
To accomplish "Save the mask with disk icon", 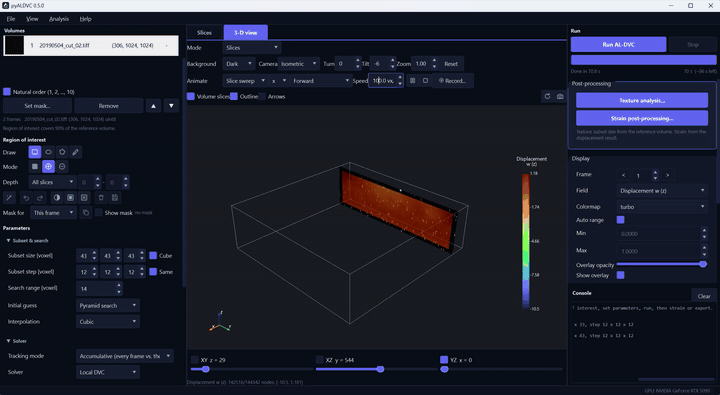I will click(x=115, y=198).
